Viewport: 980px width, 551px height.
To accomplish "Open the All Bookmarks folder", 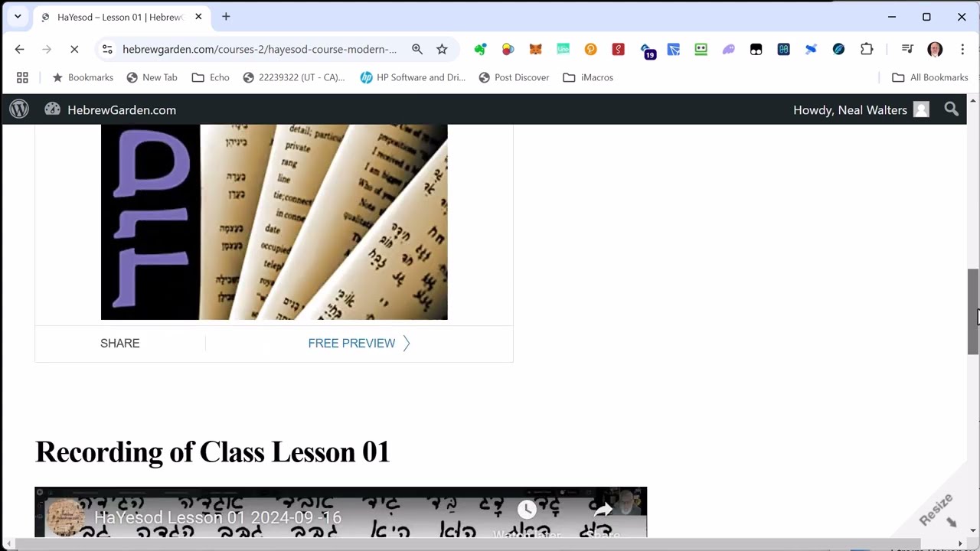I will click(x=930, y=77).
